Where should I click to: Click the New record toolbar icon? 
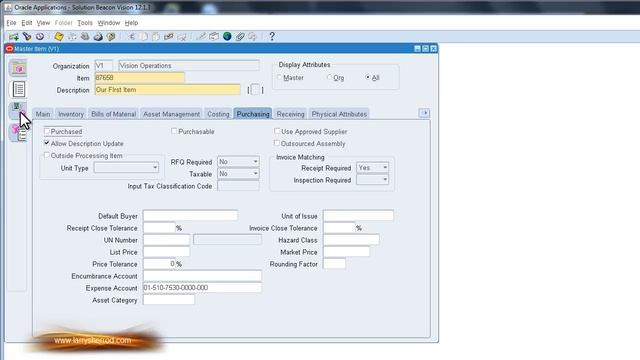click(13, 37)
